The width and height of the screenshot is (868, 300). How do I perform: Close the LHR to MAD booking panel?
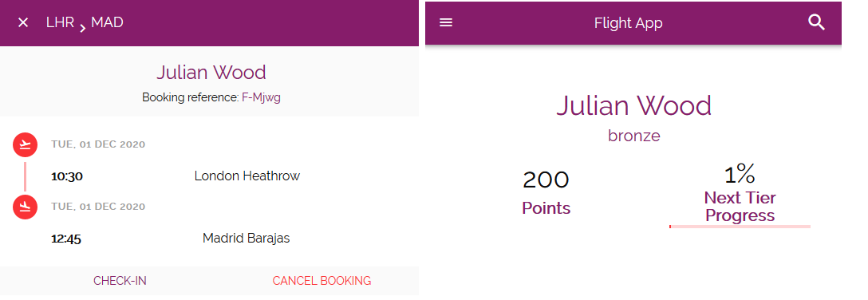22,22
